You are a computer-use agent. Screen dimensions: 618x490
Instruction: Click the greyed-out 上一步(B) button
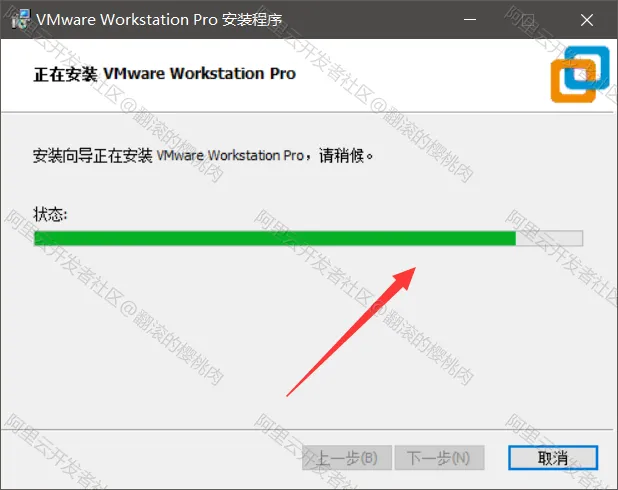347,458
